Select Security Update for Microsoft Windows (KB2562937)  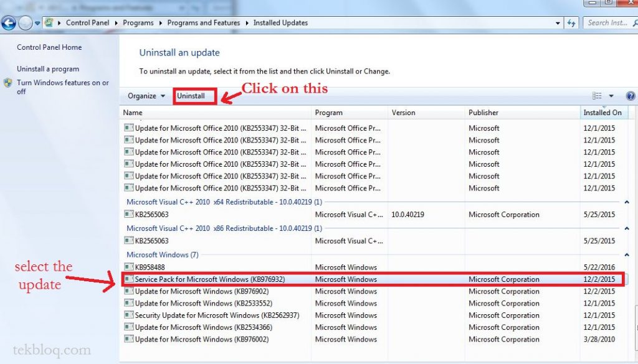[x=217, y=315]
